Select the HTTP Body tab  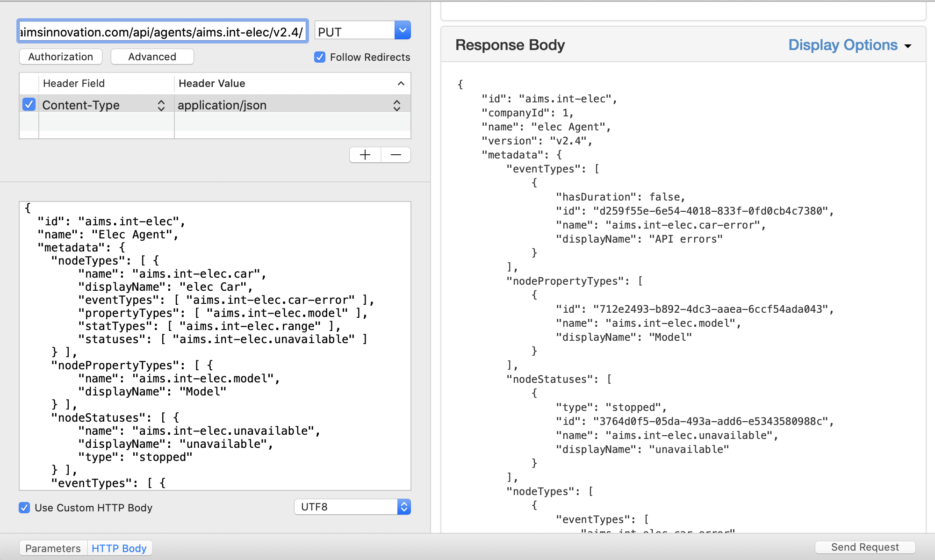[x=119, y=548]
